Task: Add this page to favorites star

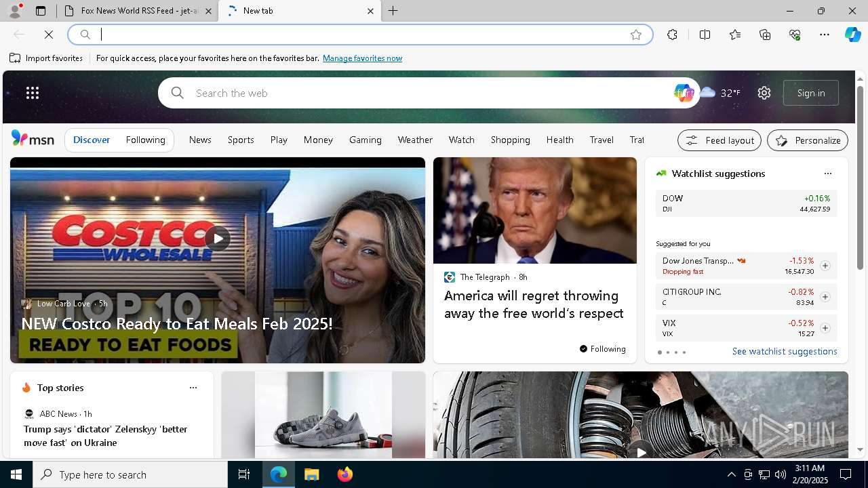Action: tap(636, 35)
